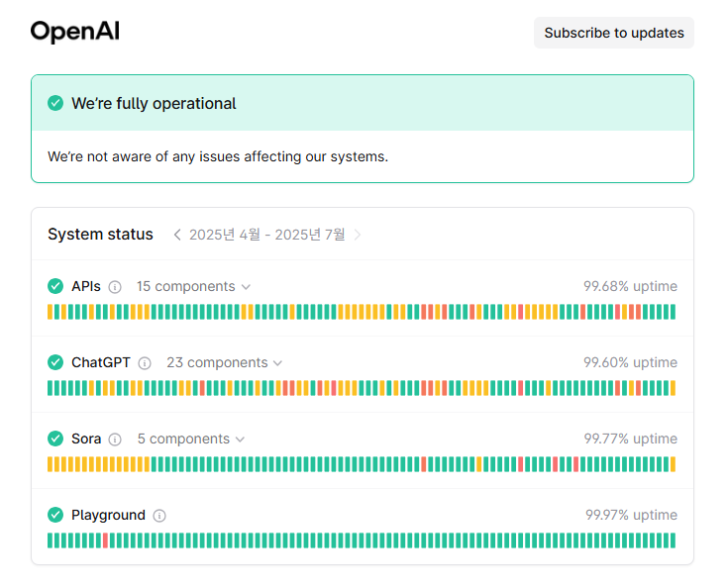Click the APIs component name

[86, 286]
